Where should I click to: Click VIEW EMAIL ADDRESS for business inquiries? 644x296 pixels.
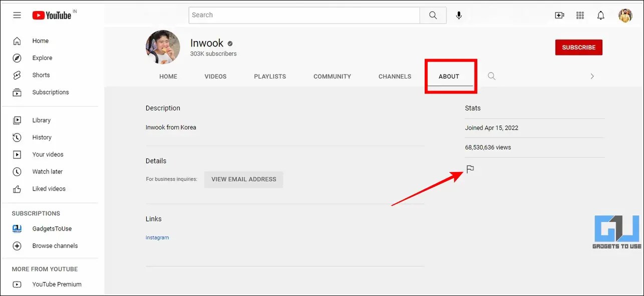click(x=243, y=179)
